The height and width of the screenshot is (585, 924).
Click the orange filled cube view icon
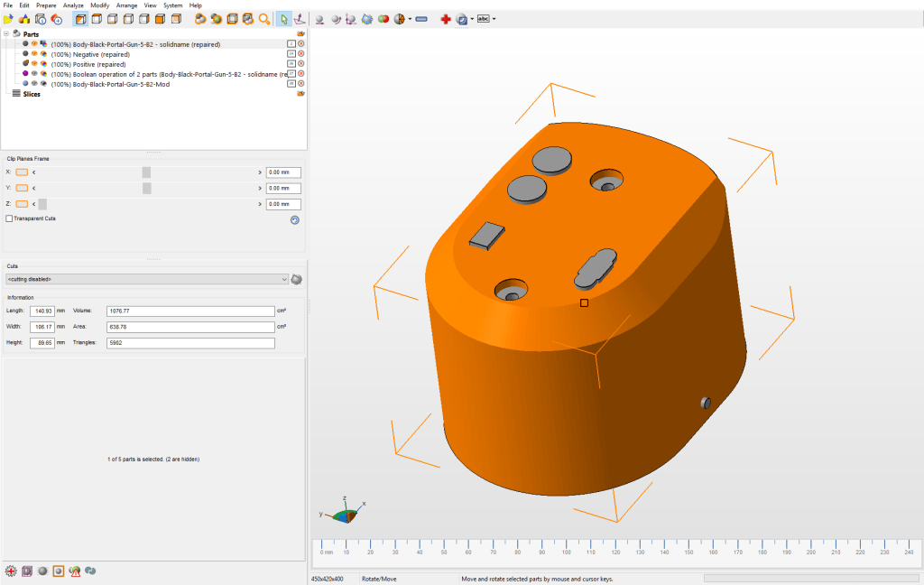160,19
